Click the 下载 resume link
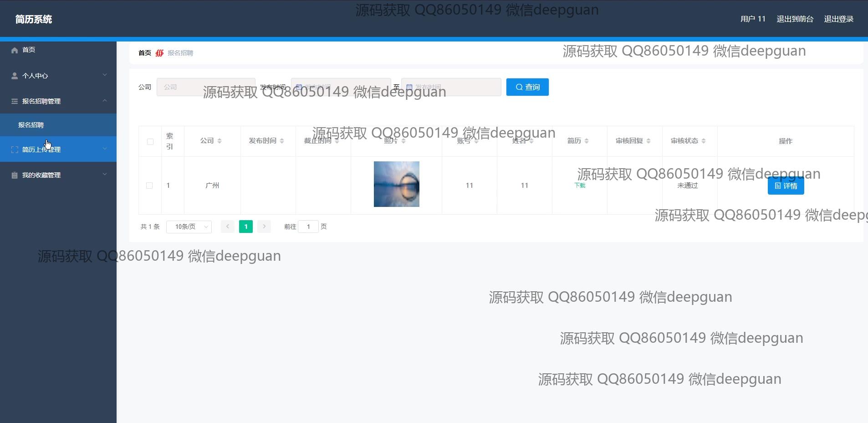 (580, 186)
